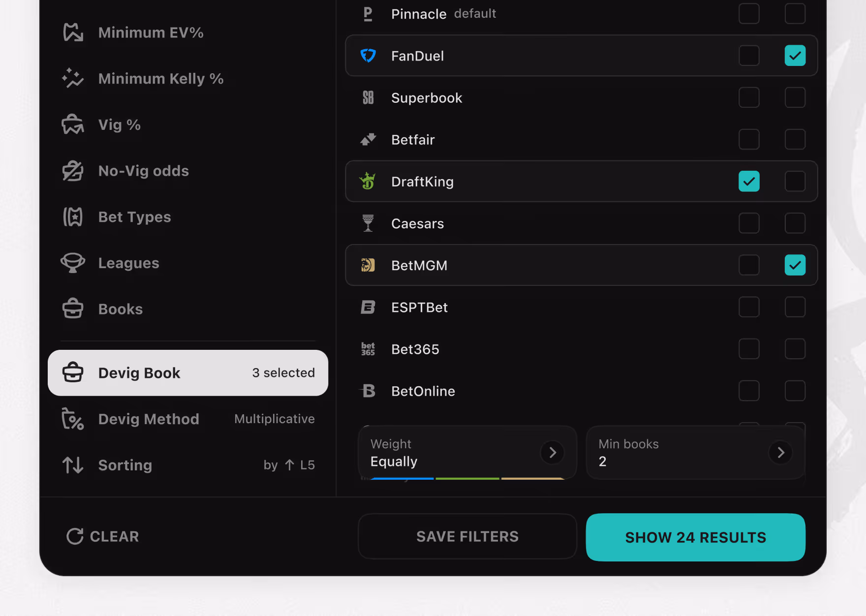Screen dimensions: 866x616
Task: Check Superbook's first-column checkbox
Action: pyautogui.click(x=749, y=97)
